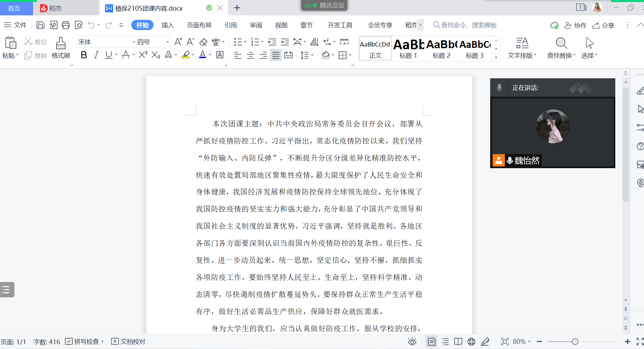Open new tab with plus button
Viewport: 644px width, 349px height.
237,8
